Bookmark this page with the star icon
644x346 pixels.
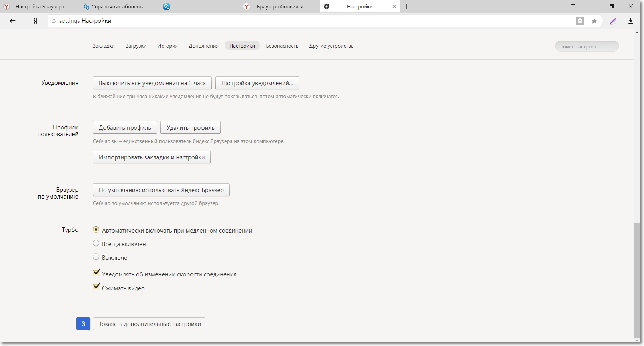(594, 21)
